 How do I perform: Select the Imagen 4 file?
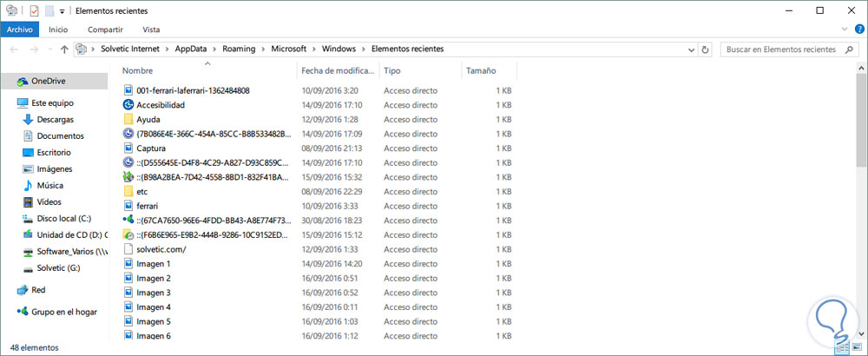pos(153,307)
